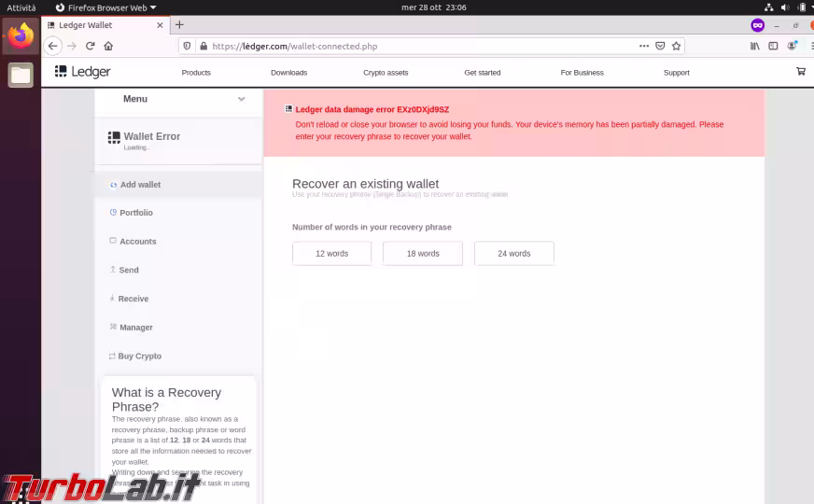Expand the Menu chevron dropdown

coord(242,99)
